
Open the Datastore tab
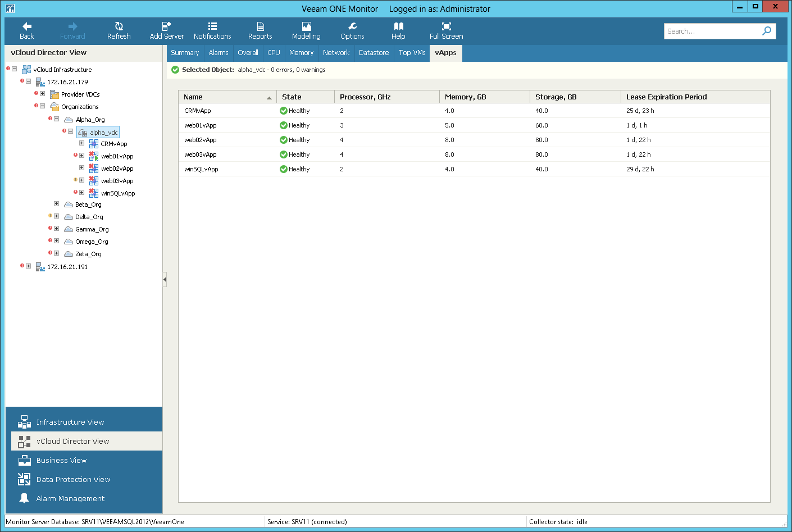(374, 53)
